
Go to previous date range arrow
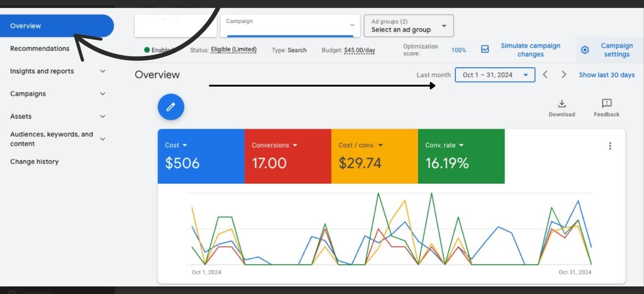545,75
